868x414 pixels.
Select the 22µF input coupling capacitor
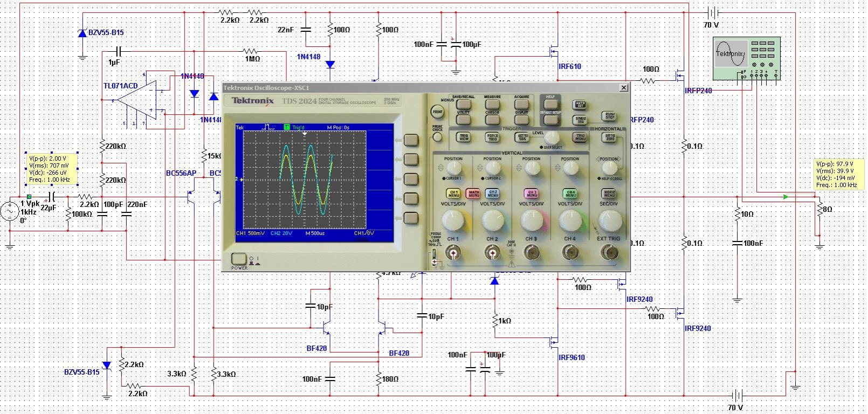tap(52, 197)
